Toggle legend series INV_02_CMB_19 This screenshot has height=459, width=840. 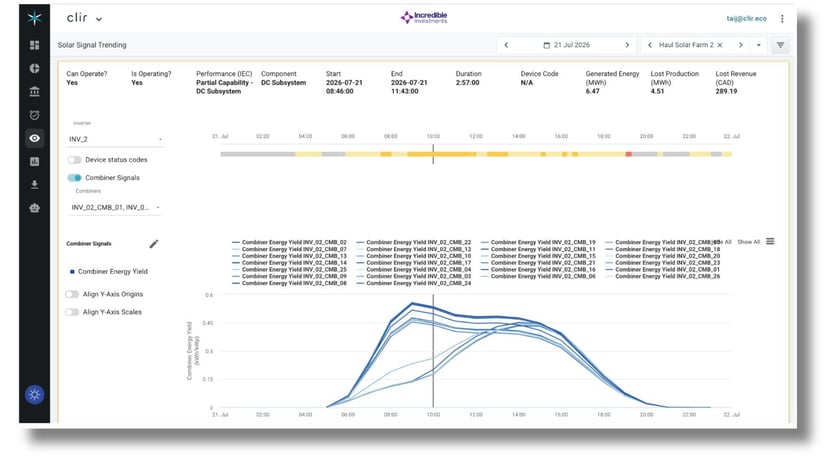pyautogui.click(x=538, y=243)
